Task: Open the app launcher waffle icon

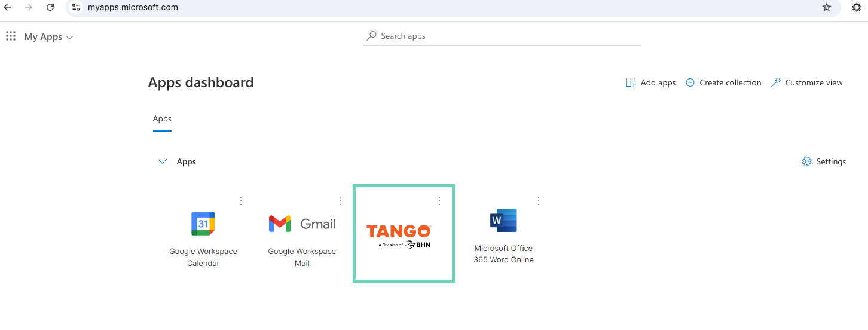Action: pos(11,36)
